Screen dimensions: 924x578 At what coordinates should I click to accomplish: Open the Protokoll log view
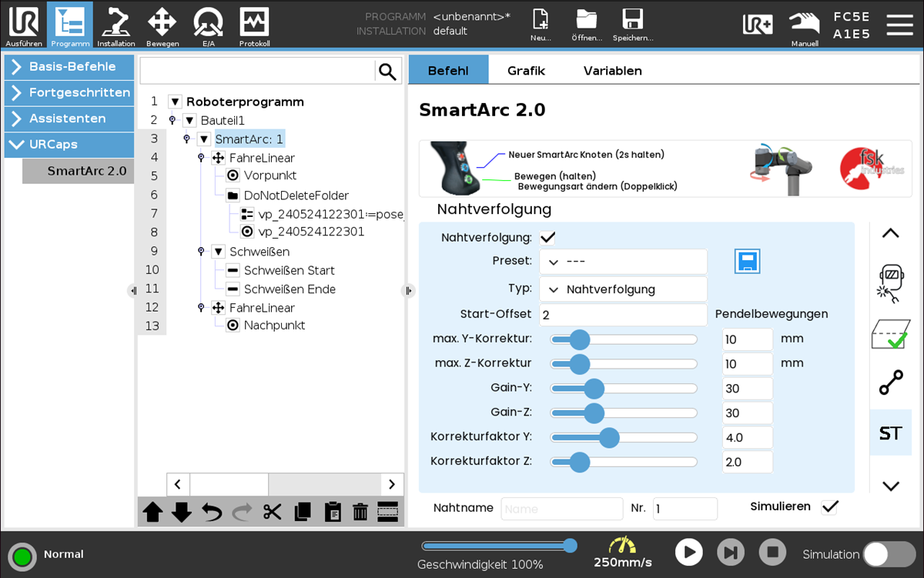tap(254, 25)
